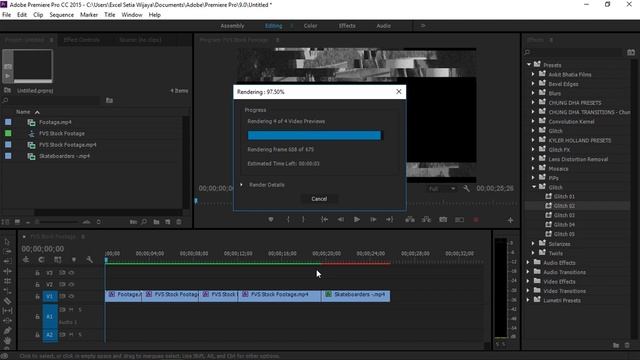Open the Button Editor plus icon

(510, 220)
